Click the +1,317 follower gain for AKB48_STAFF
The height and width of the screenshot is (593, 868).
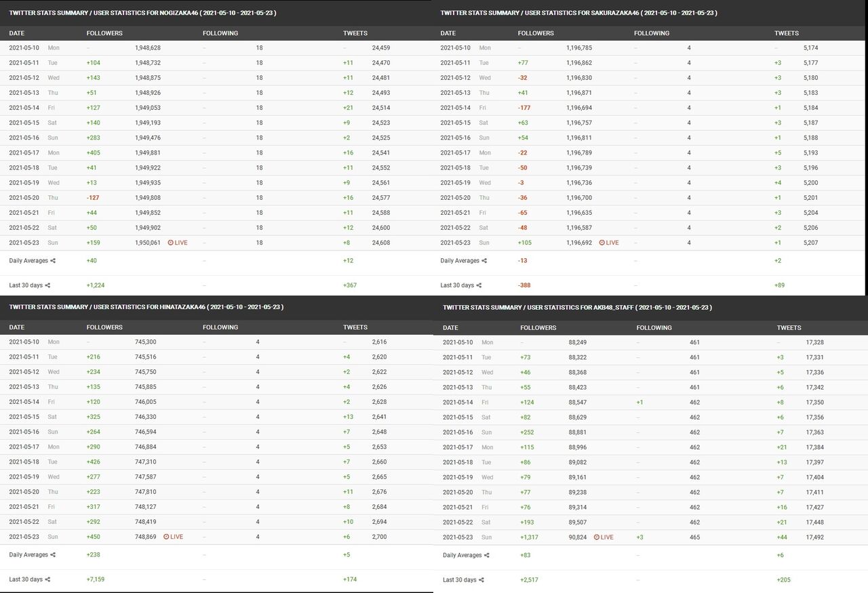pos(529,537)
